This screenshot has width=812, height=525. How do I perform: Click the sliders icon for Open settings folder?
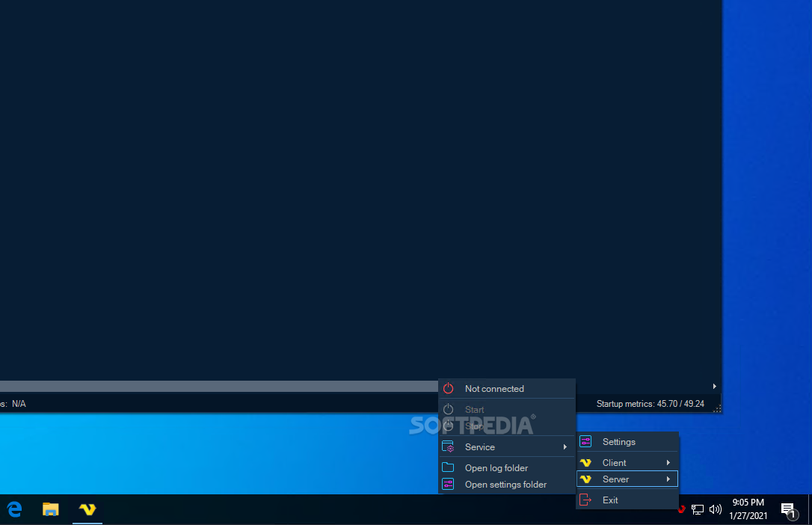(449, 484)
